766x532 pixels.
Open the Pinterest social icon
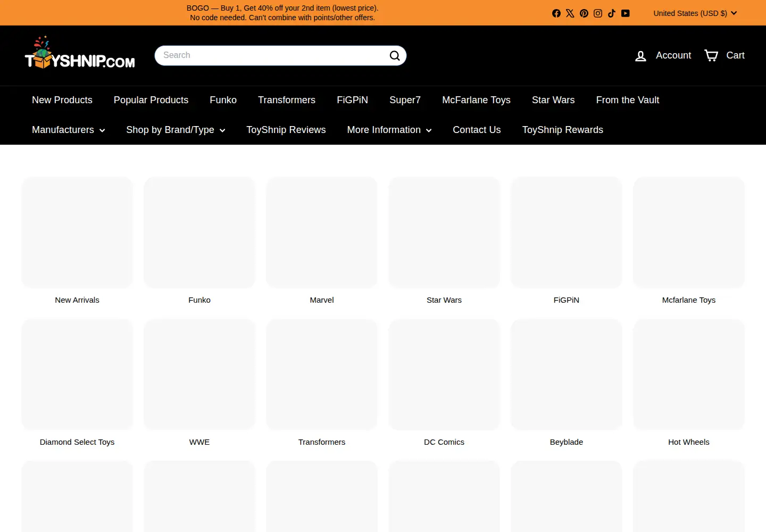pyautogui.click(x=584, y=13)
